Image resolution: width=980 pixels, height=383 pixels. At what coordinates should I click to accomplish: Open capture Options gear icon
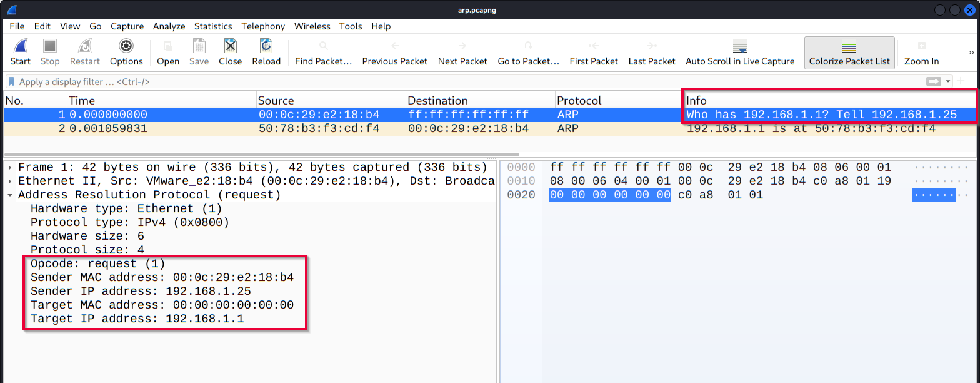[x=126, y=46]
